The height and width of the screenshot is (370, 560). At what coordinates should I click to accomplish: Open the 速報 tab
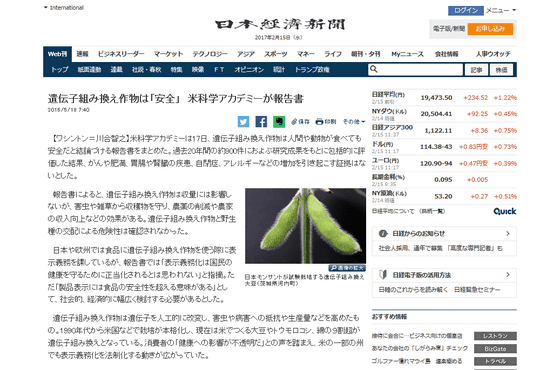(x=82, y=54)
